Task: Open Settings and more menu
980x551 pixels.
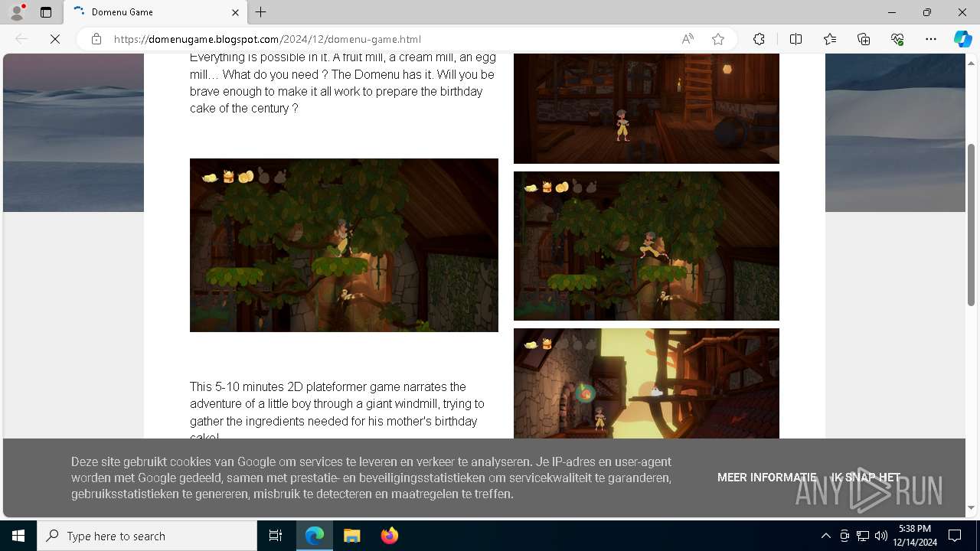Action: pos(931,39)
